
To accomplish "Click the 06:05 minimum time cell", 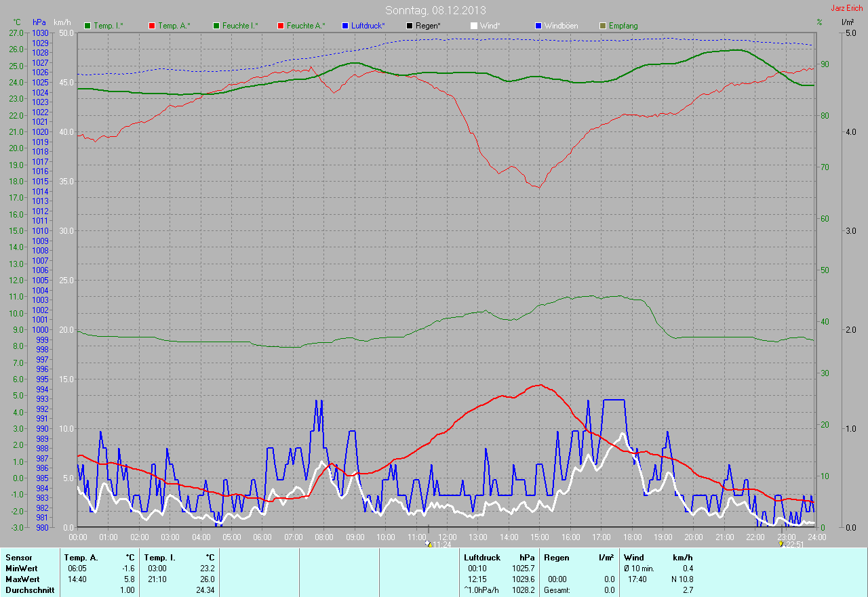I will 79,569.
